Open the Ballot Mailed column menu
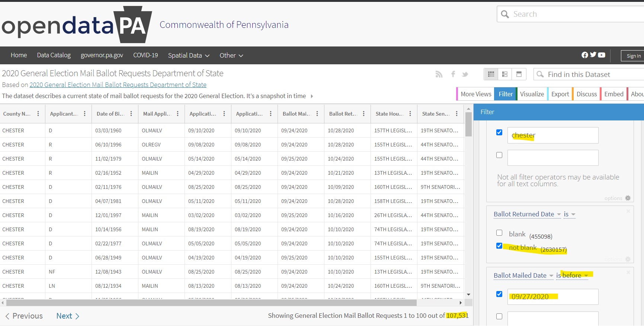Image resolution: width=644 pixels, height=326 pixels. [x=317, y=114]
